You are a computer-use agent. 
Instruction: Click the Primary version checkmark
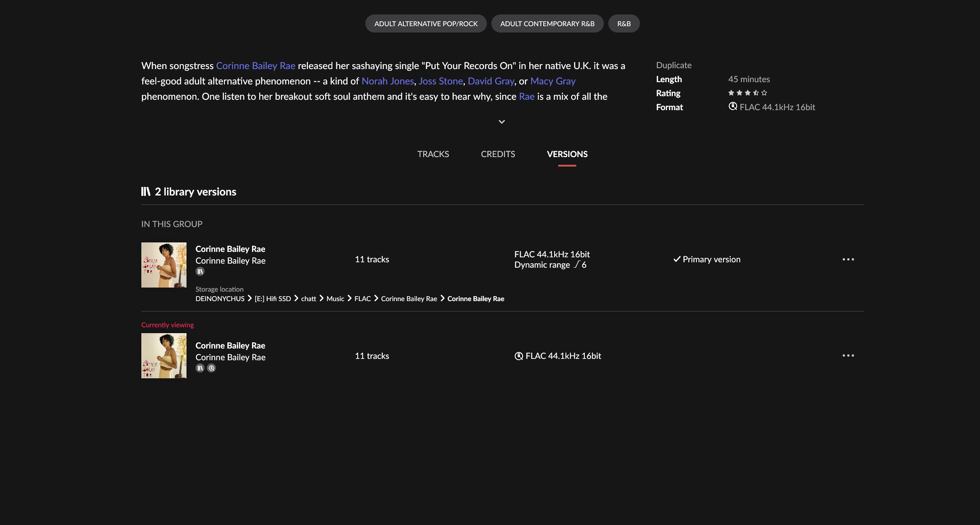click(677, 259)
